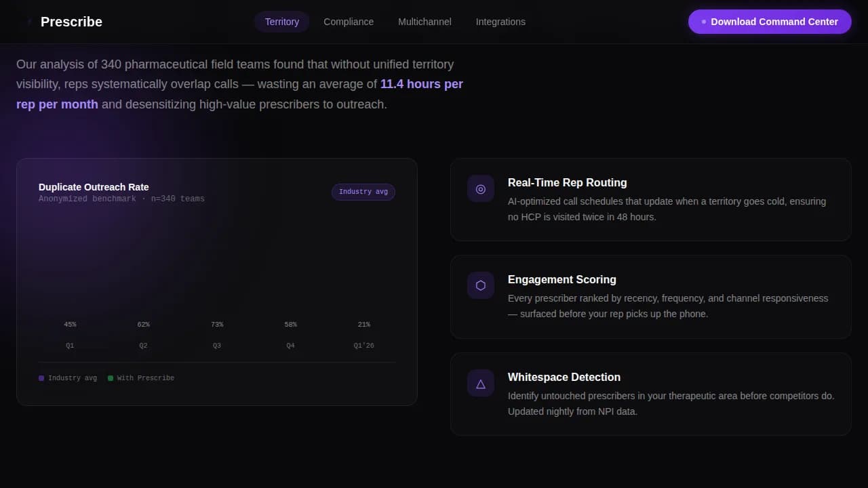Click the Q3 axis label

(x=217, y=346)
